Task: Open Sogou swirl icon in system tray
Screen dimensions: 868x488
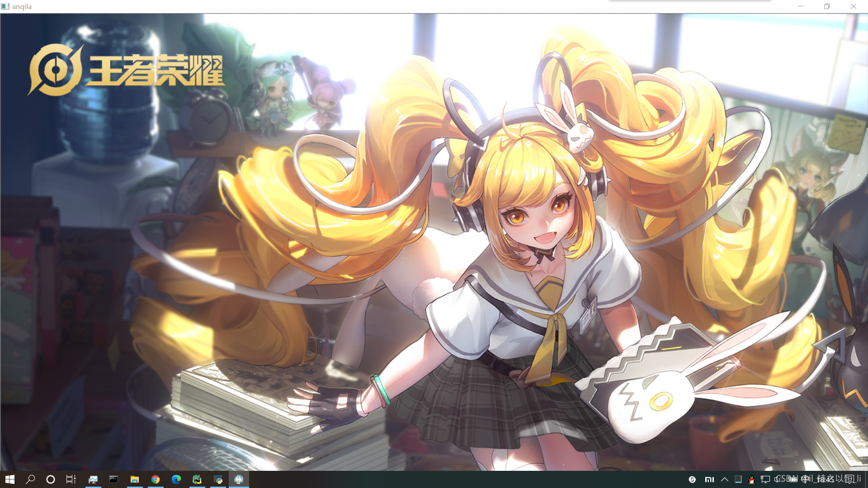Action: coord(692,479)
